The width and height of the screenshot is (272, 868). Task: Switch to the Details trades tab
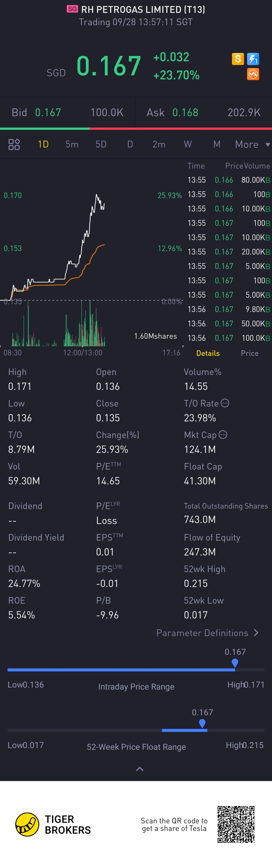208,353
